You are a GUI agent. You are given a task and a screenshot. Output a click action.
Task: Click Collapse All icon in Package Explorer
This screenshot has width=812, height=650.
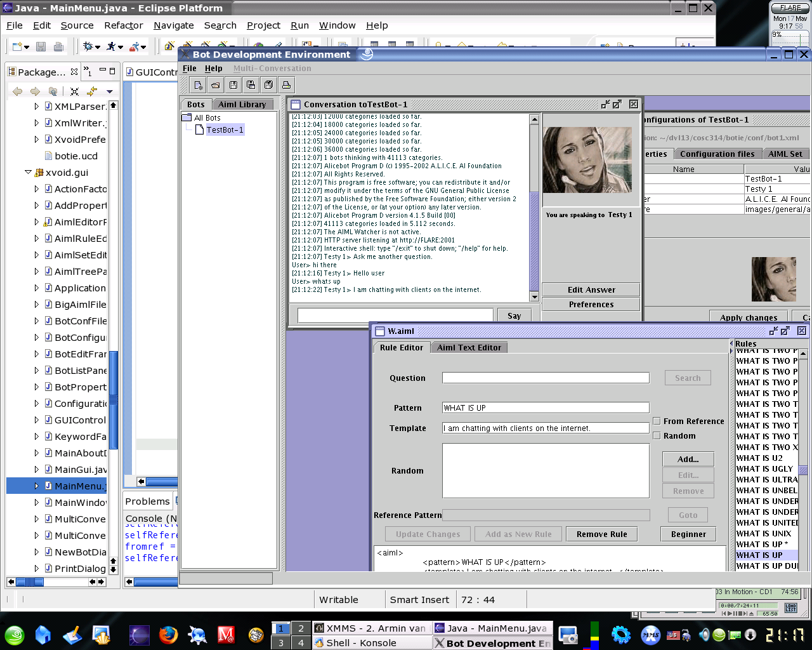(74, 91)
